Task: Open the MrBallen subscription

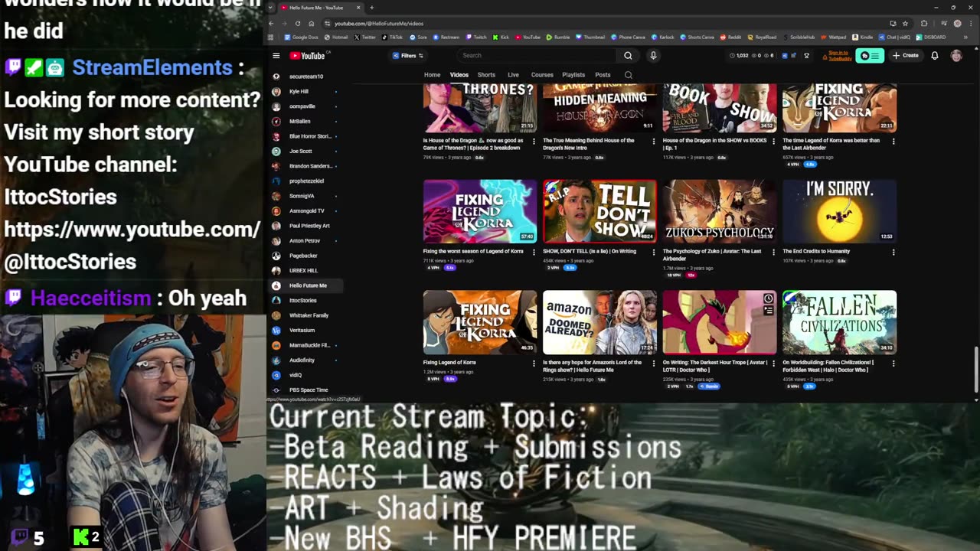Action: click(x=300, y=121)
